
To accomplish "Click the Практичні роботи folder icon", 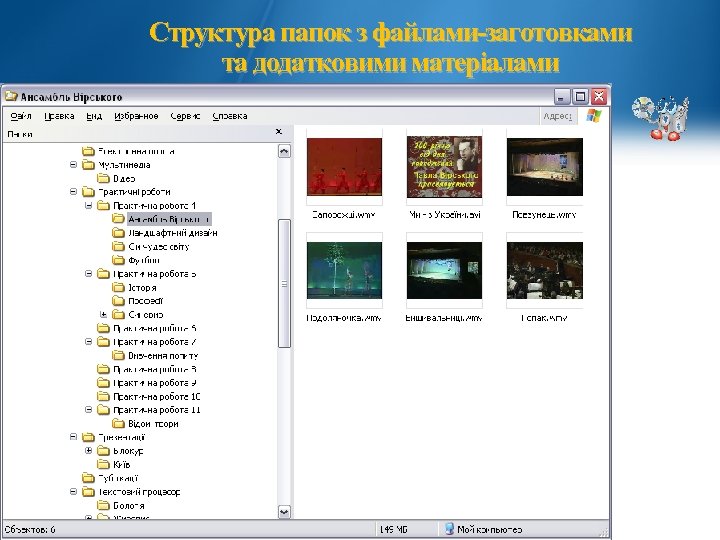I will (88, 192).
